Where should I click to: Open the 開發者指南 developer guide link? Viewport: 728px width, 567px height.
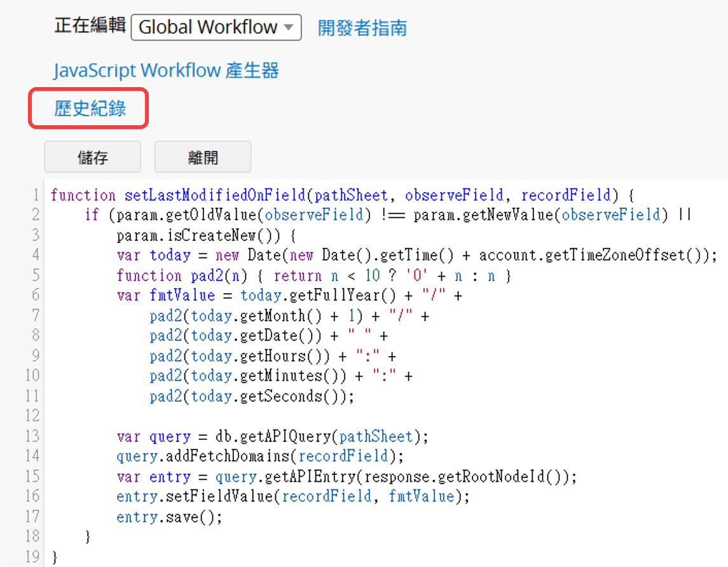click(362, 28)
